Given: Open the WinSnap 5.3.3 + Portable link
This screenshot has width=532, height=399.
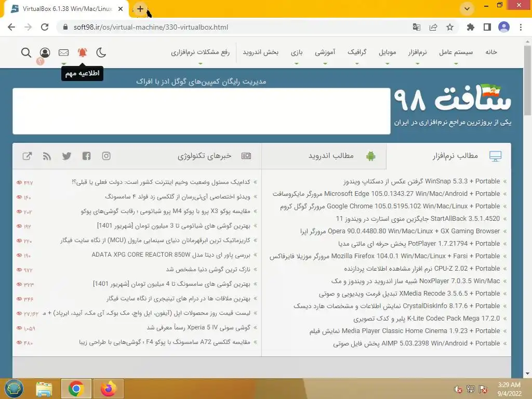Looking at the screenshot, I should pos(422,181).
